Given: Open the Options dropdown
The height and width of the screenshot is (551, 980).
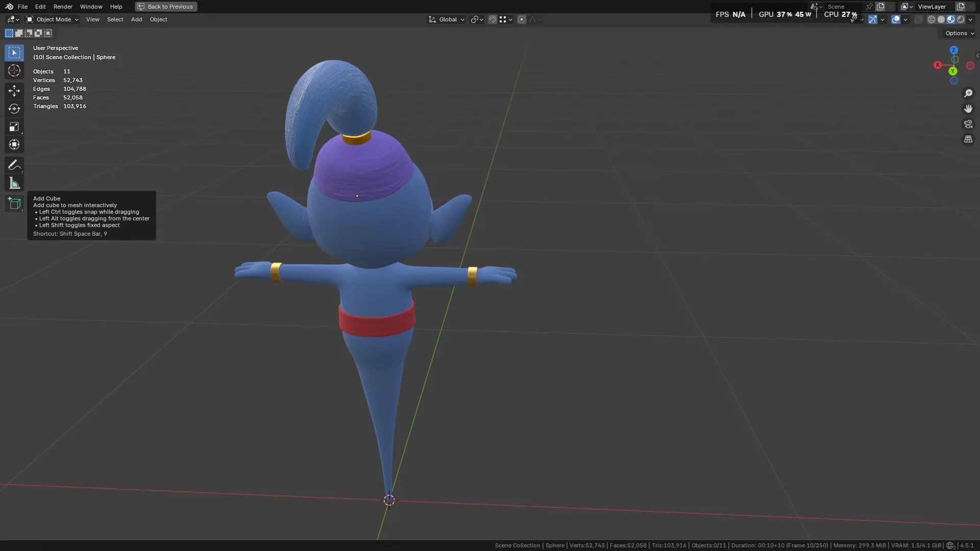Looking at the screenshot, I should click(x=959, y=33).
